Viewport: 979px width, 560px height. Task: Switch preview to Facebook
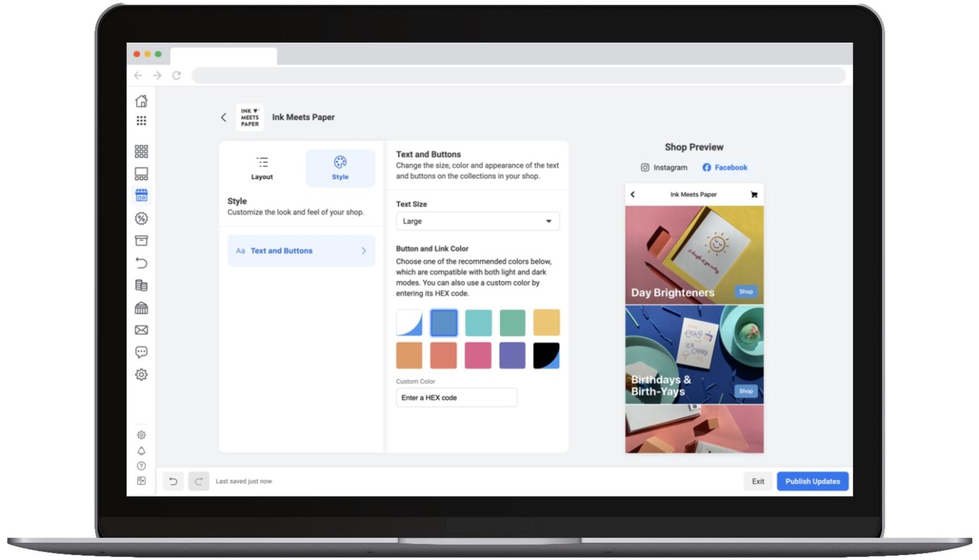pos(725,168)
